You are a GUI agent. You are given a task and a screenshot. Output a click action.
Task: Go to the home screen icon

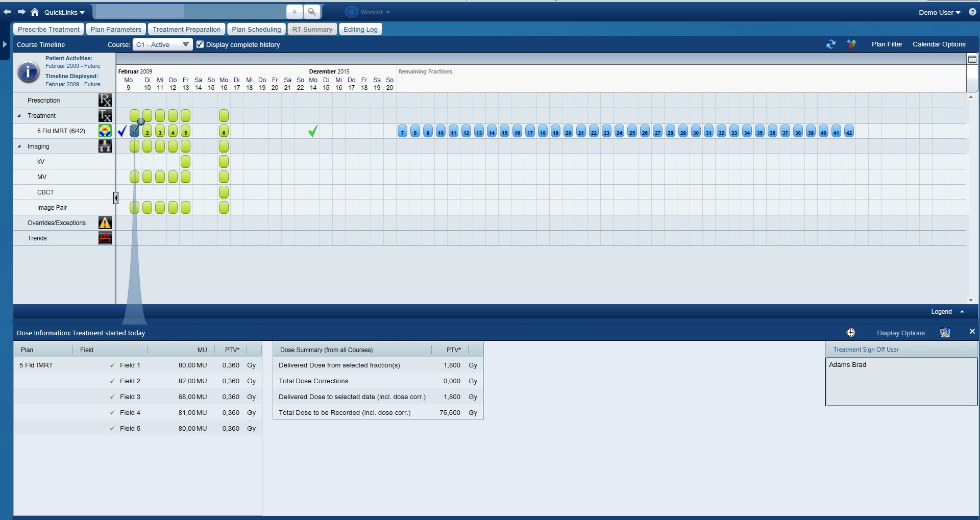coord(35,12)
